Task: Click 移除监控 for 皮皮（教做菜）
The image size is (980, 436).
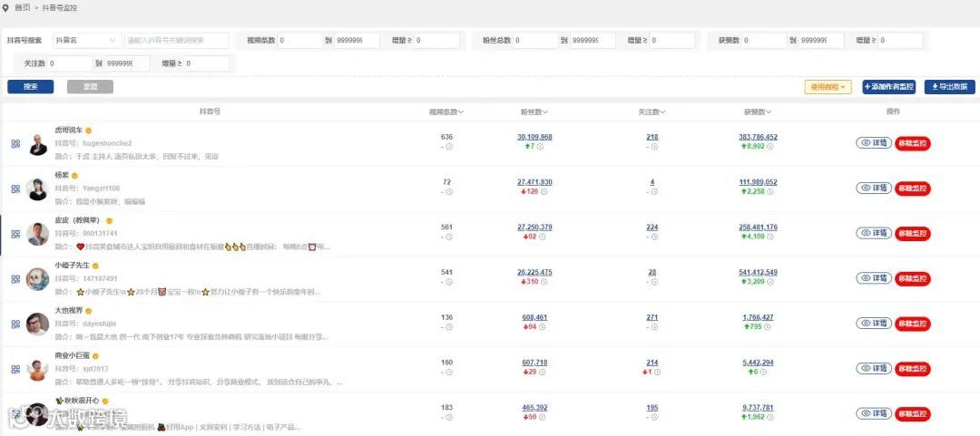Action: tap(913, 234)
